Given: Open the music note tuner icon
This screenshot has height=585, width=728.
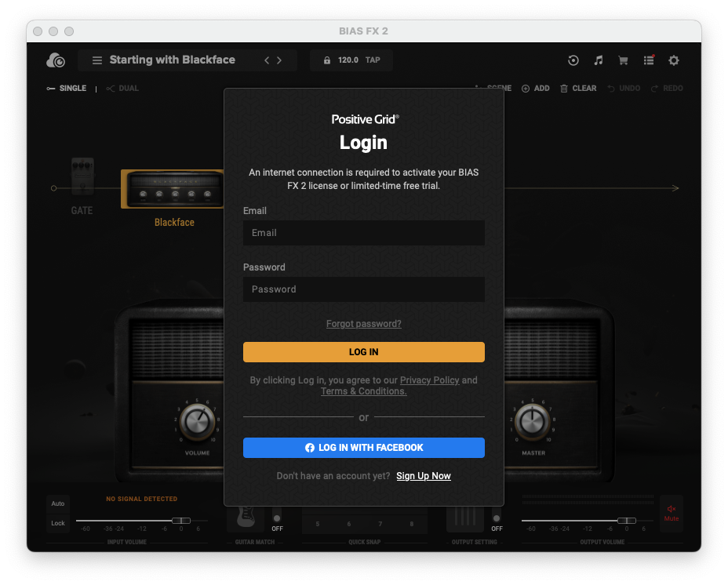Looking at the screenshot, I should point(599,60).
